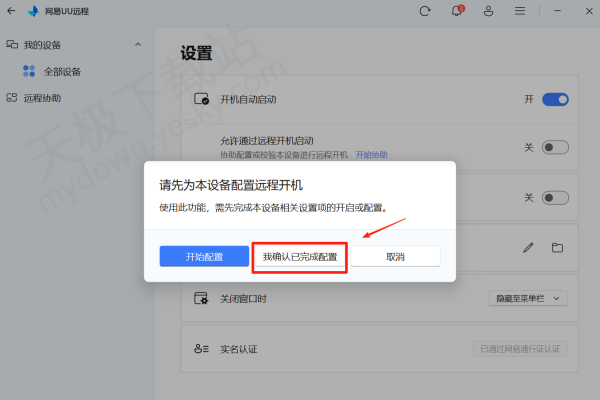The width and height of the screenshot is (600, 400).
Task: Click the refresh icon in the title bar
Action: 425,11
